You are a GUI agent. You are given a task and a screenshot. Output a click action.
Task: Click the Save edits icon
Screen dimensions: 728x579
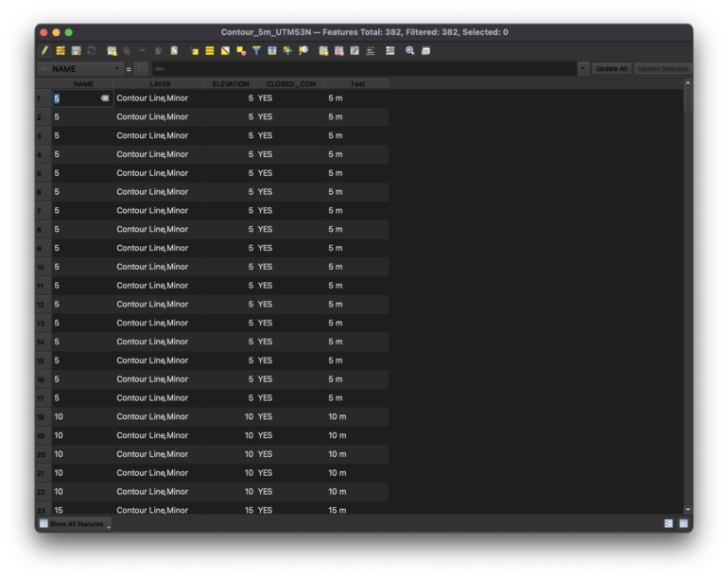click(76, 50)
